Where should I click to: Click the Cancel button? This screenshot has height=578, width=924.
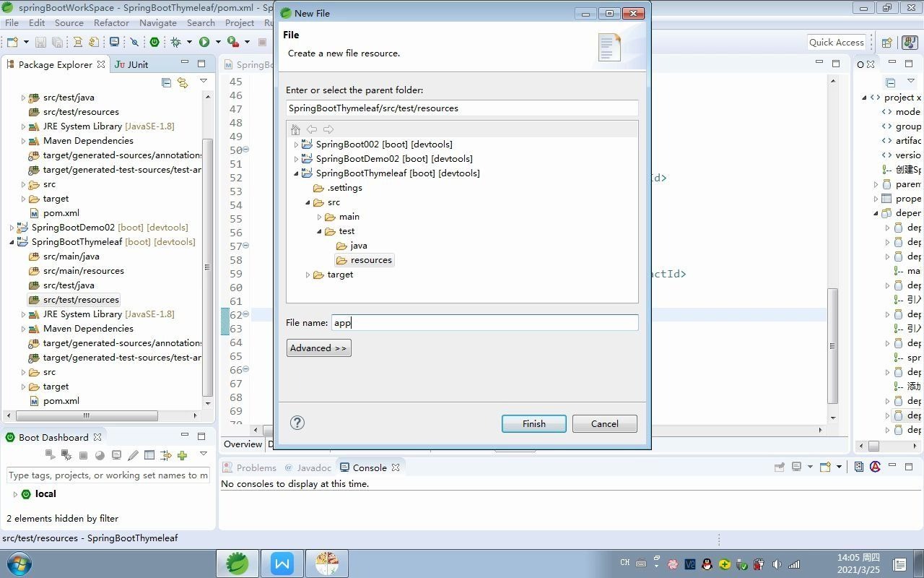coord(605,423)
